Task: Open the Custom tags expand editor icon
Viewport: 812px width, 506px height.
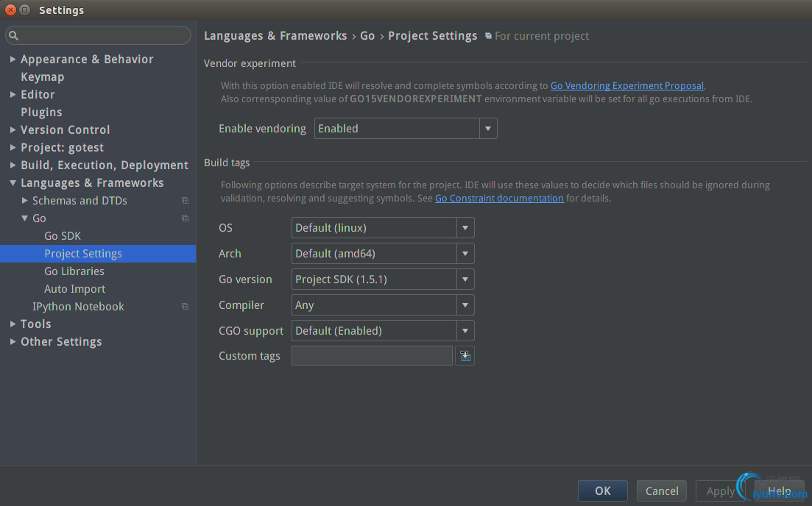Action: tap(465, 356)
